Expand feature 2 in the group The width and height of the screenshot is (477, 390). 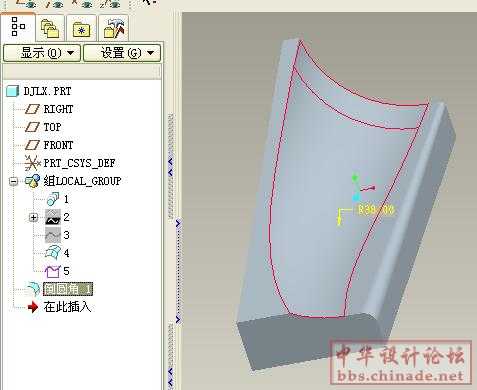[33, 217]
